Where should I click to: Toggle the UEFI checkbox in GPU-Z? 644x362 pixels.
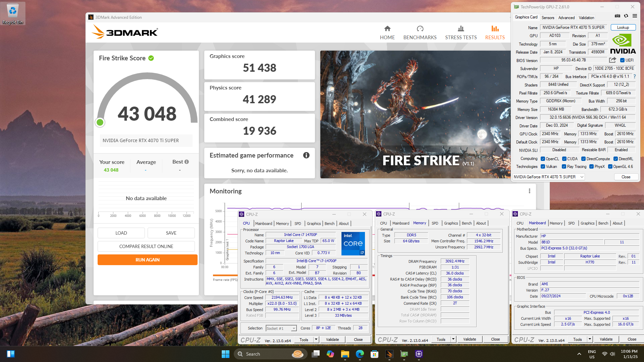(622, 60)
